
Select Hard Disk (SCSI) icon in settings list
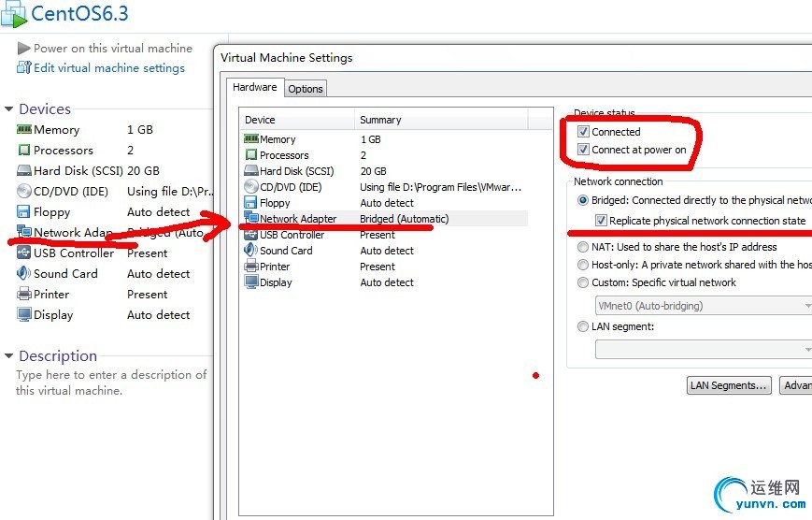[x=250, y=170]
